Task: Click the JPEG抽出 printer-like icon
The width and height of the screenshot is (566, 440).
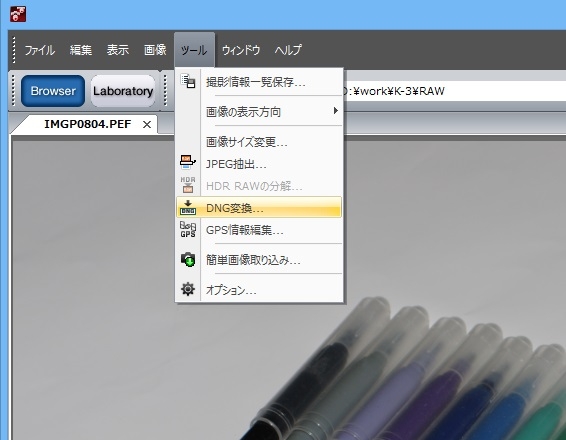Action: 188,162
